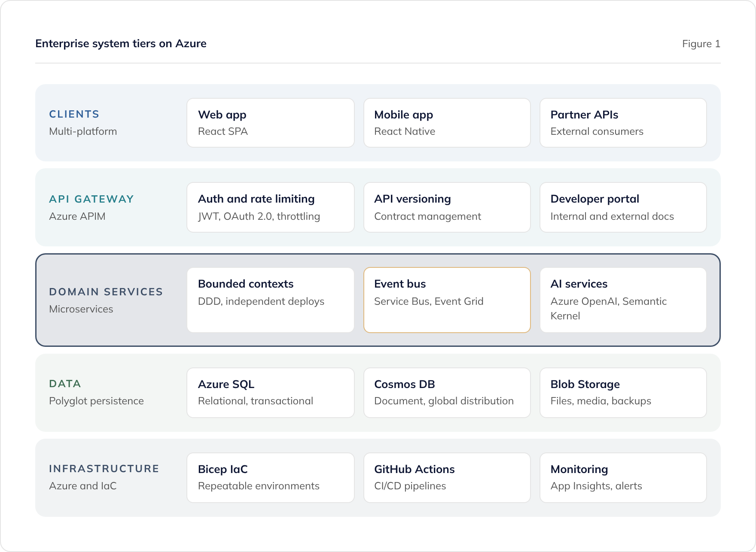Select the Azure SQL card
This screenshot has width=756, height=552.
(x=271, y=393)
